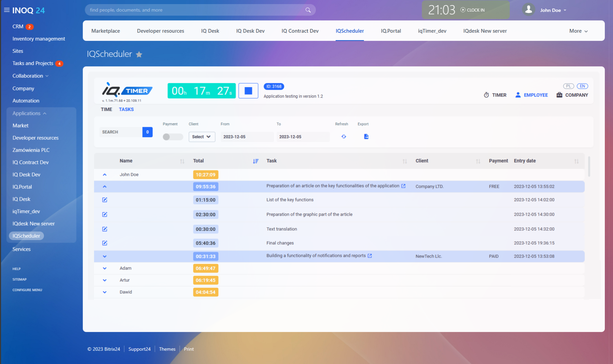This screenshot has width=613, height=364.
Task: Expand the Adam row
Action: coord(105,268)
